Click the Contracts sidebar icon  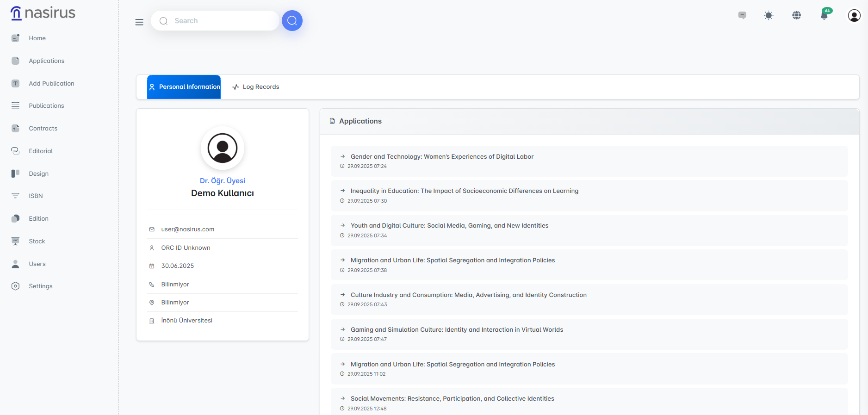point(16,129)
